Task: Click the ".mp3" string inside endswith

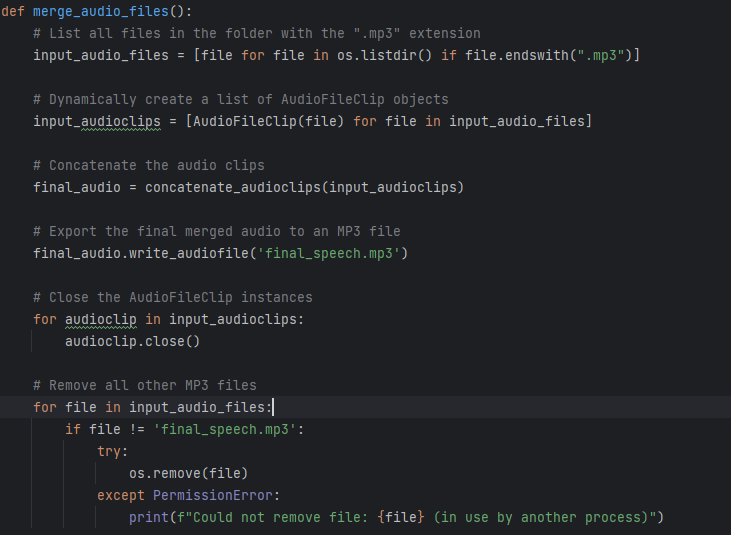Action: (599, 55)
